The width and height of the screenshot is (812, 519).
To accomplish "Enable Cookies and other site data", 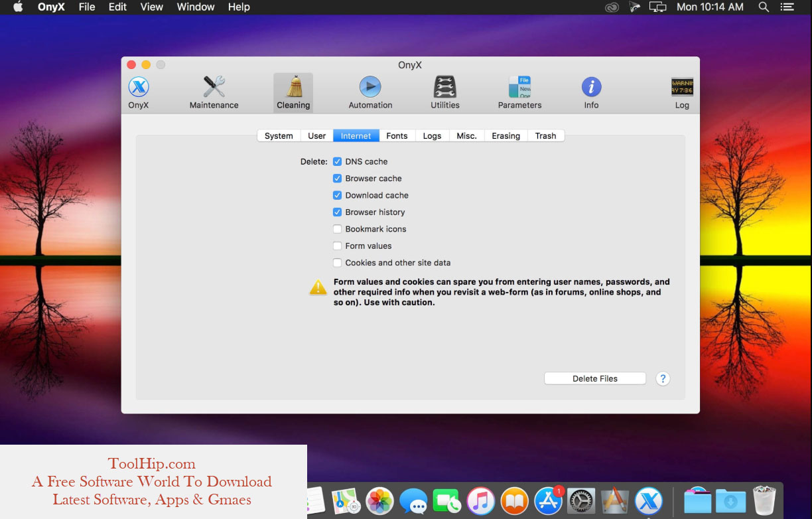I will coord(338,263).
